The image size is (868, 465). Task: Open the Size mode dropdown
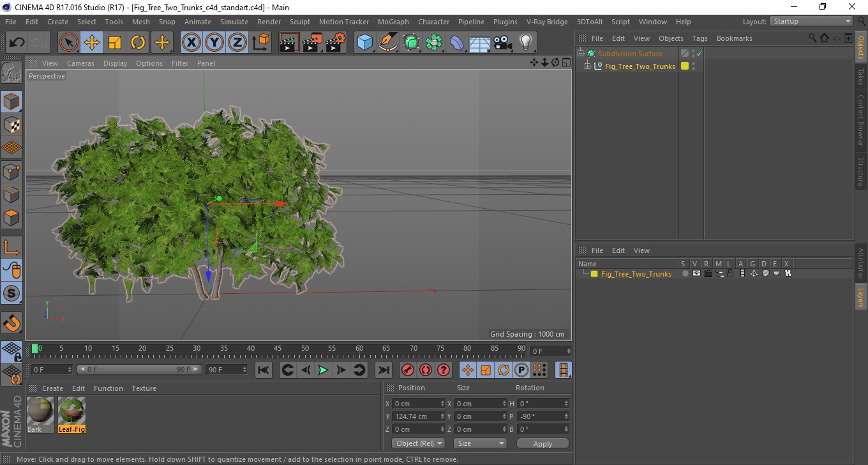coord(480,443)
